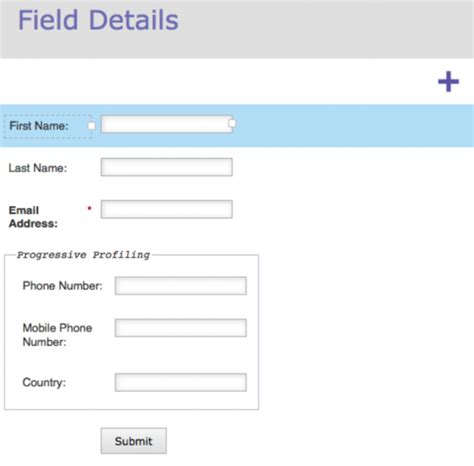Click into the Last Name field
Viewport: 474px width, 466px height.
166,167
